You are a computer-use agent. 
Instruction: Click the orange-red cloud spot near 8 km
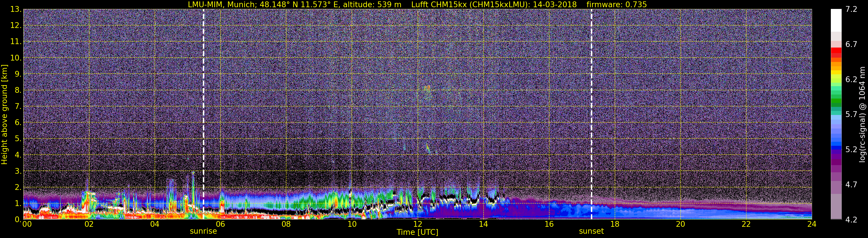click(427, 88)
